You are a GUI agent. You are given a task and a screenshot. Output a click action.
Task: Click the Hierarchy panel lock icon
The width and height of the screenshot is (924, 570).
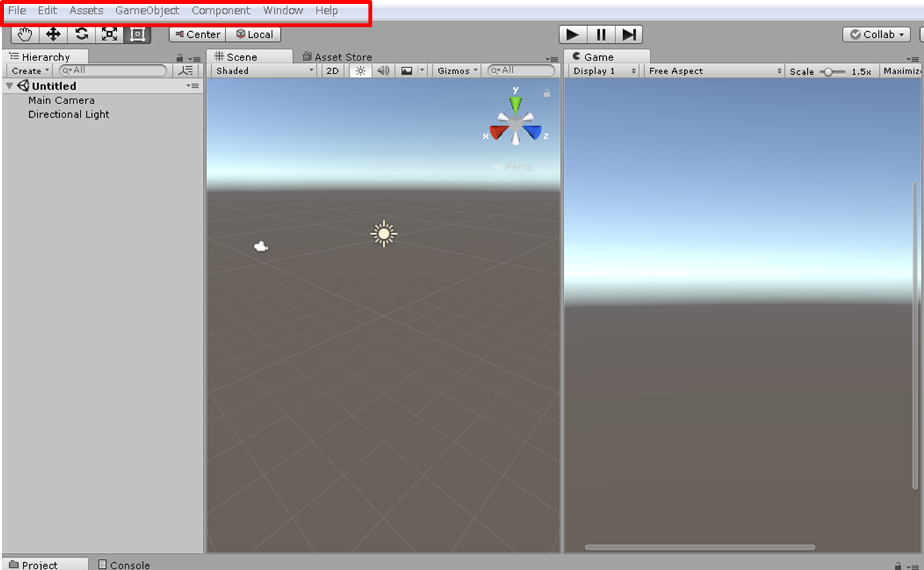180,58
